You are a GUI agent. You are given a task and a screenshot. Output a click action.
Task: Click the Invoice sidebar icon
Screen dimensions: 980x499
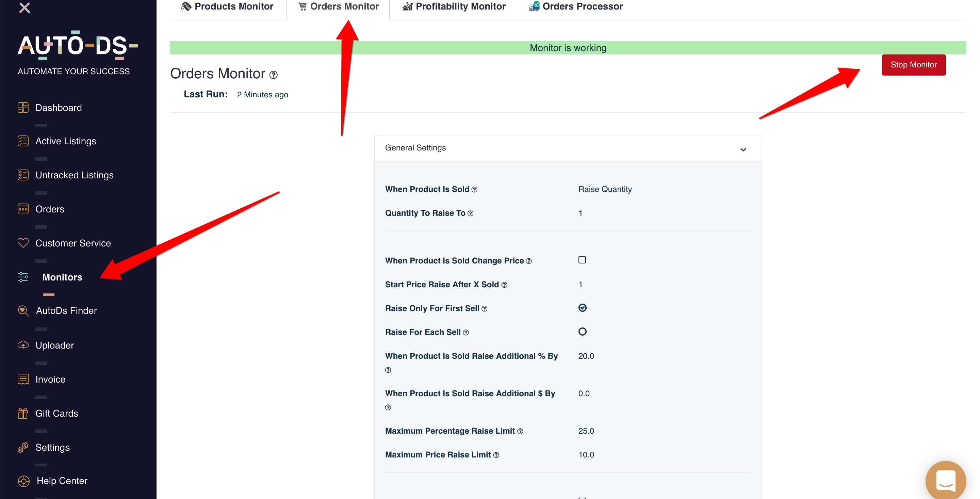23,380
